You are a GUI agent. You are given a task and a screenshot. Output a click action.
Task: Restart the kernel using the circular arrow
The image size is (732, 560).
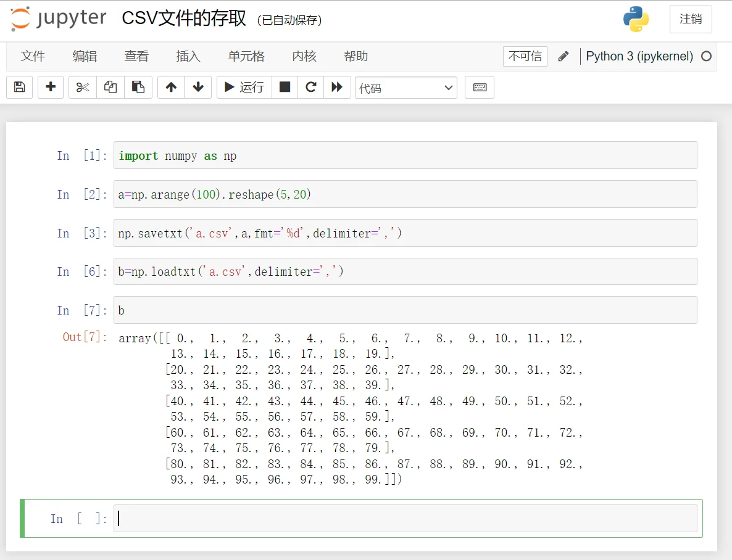(311, 87)
